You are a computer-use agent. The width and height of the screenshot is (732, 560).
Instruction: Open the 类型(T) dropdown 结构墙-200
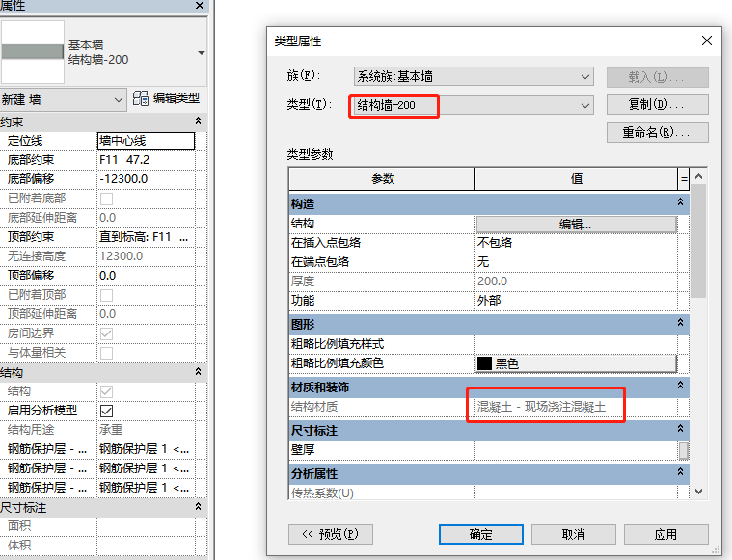pos(474,105)
